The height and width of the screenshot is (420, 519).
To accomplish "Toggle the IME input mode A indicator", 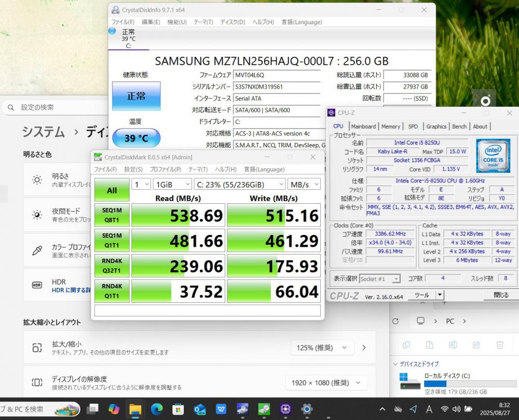I will (429, 410).
